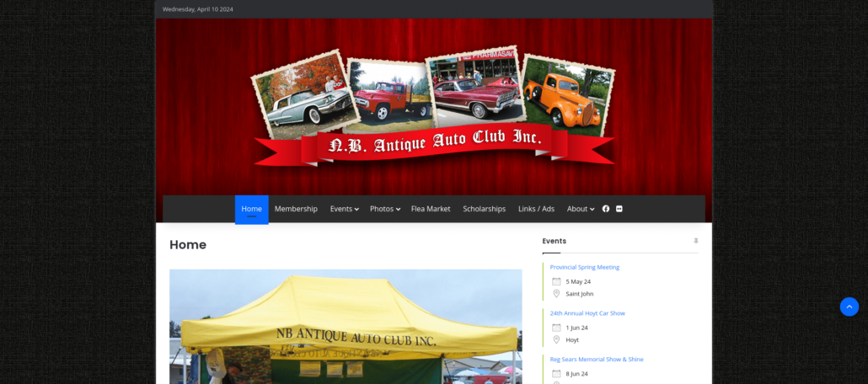Click calendar icon next to 8 Jun 24
Screen dimensions: 868x384
556,373
